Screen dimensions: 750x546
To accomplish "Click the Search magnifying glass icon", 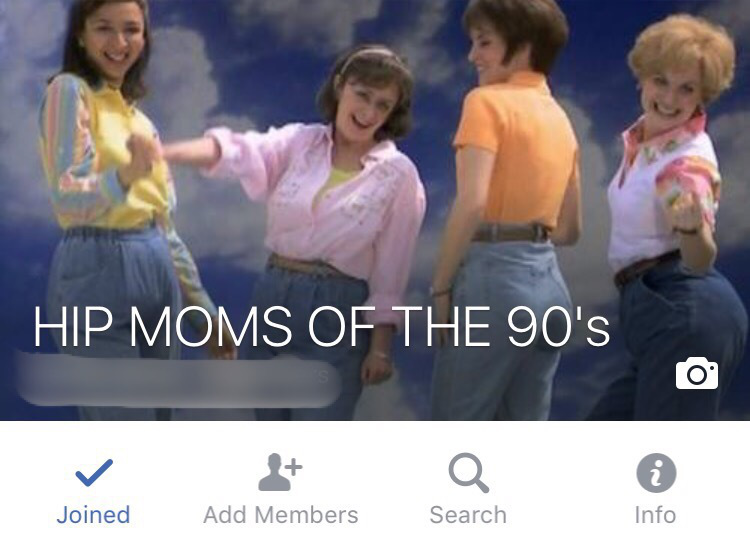I will tap(468, 472).
